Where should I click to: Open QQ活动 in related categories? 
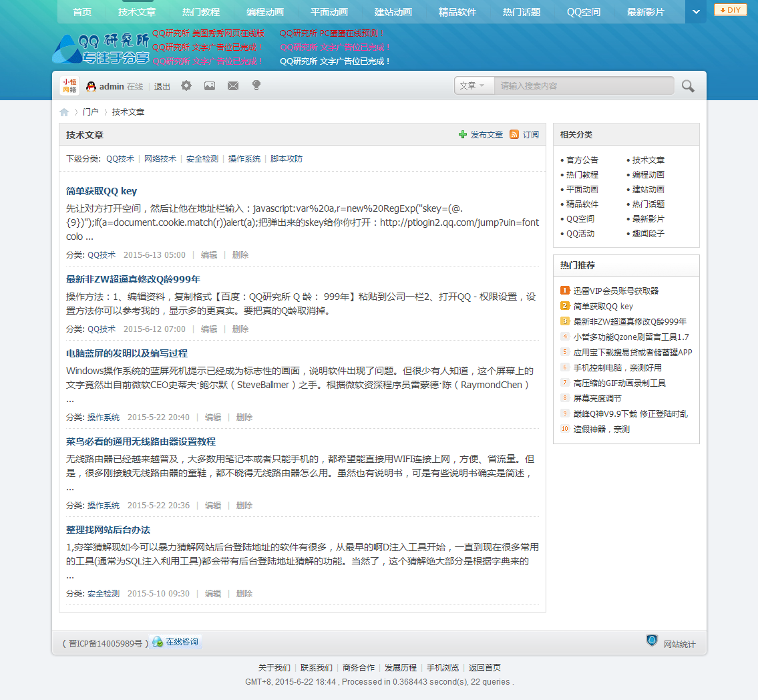[580, 234]
